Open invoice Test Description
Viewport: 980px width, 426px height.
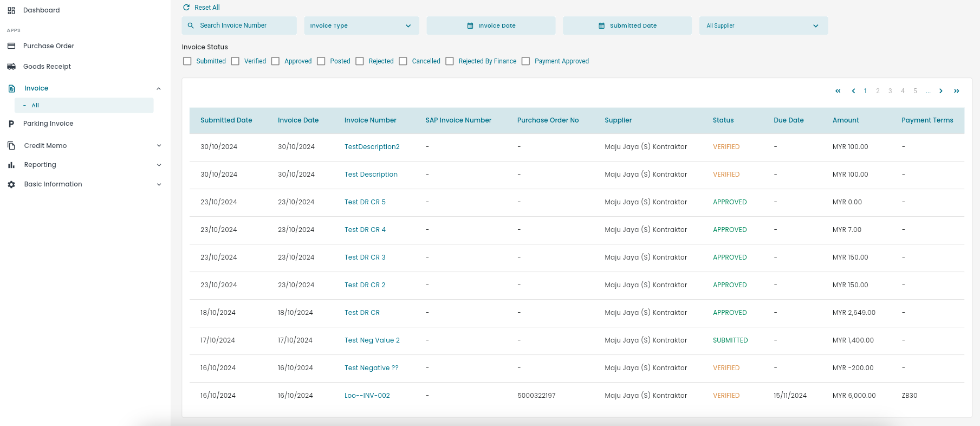pos(371,175)
